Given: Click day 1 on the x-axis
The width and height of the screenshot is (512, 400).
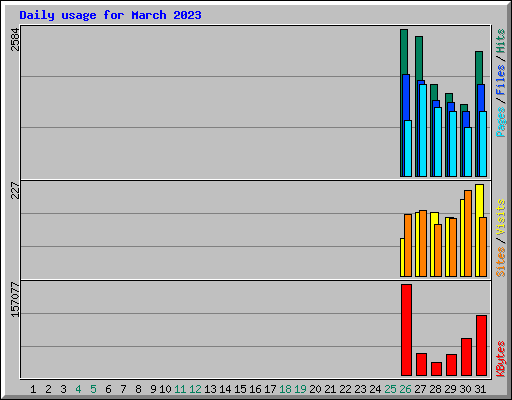Looking at the screenshot, I should click(x=33, y=389).
